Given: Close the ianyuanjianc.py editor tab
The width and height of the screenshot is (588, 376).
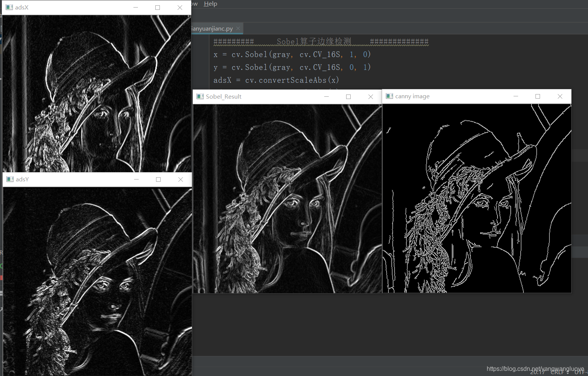Looking at the screenshot, I should click(238, 28).
